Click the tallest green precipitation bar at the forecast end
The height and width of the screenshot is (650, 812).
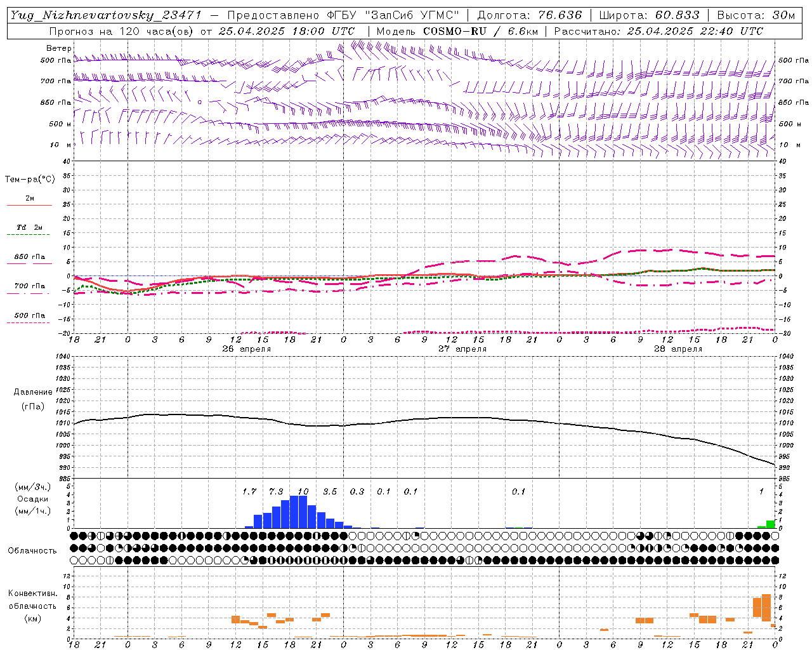[x=771, y=524]
